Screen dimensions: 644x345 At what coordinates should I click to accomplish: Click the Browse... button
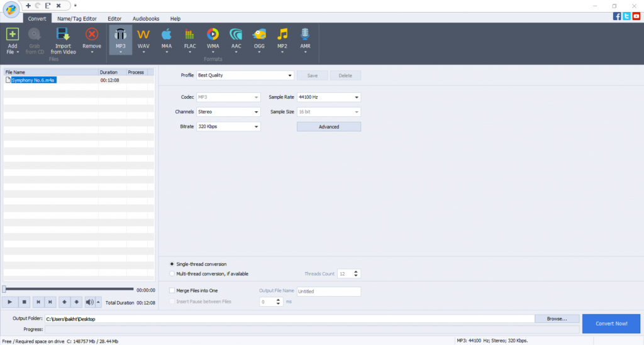coord(557,319)
